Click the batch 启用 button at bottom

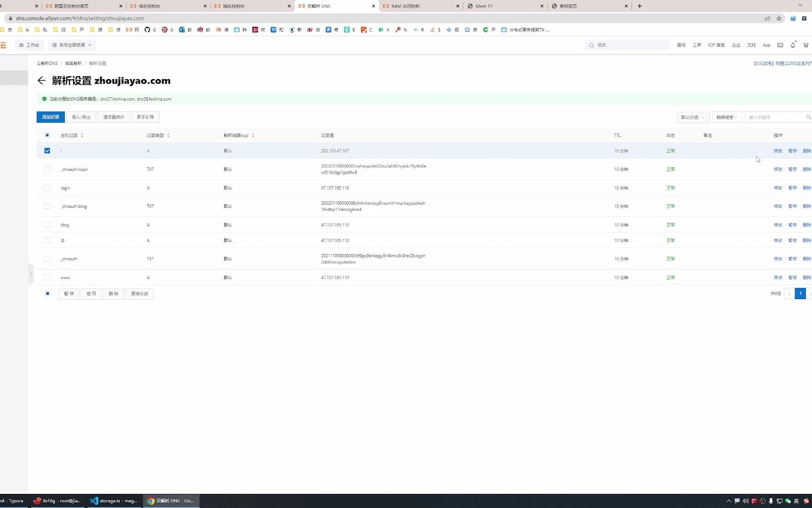tap(91, 294)
